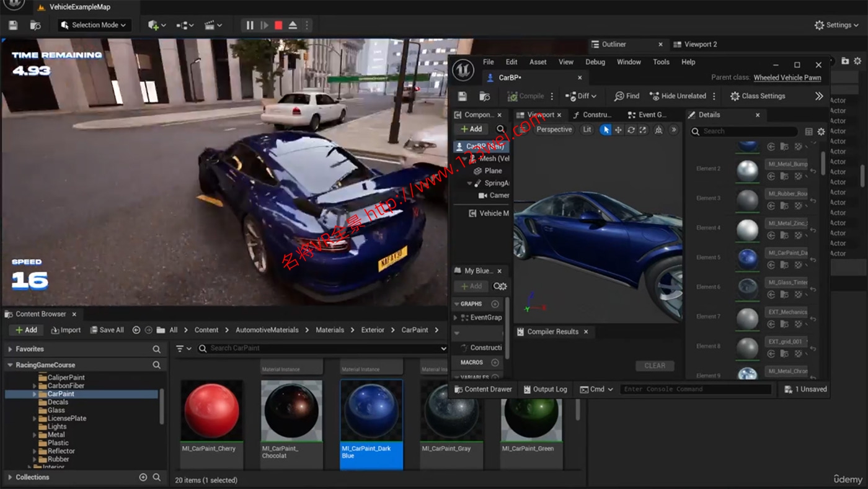The height and width of the screenshot is (489, 868).
Task: Open the Debug menu
Action: [595, 62]
